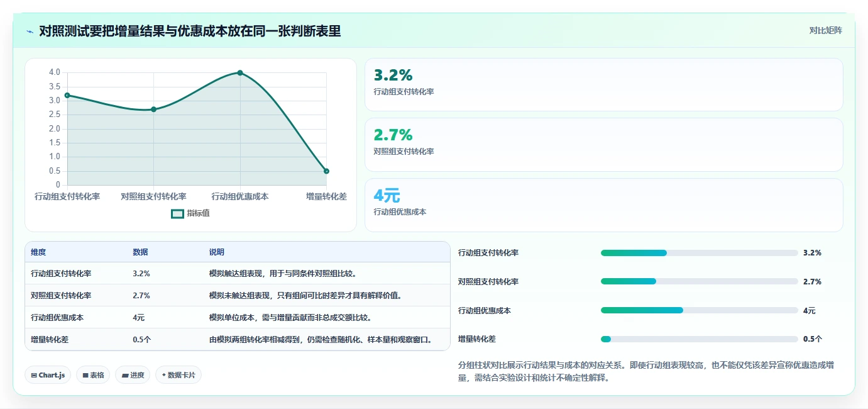
Task: Click progress bar for 行动组支付转化率
Action: (x=700, y=253)
